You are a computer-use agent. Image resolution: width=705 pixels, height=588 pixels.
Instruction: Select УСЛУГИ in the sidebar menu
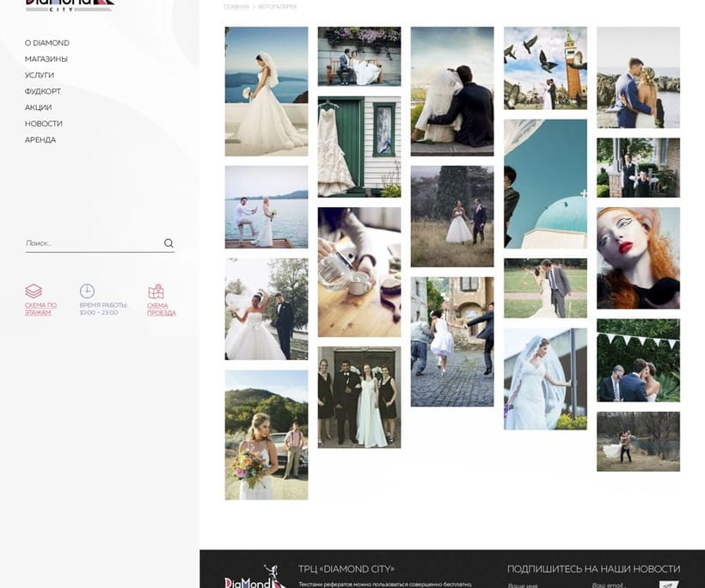(x=40, y=75)
